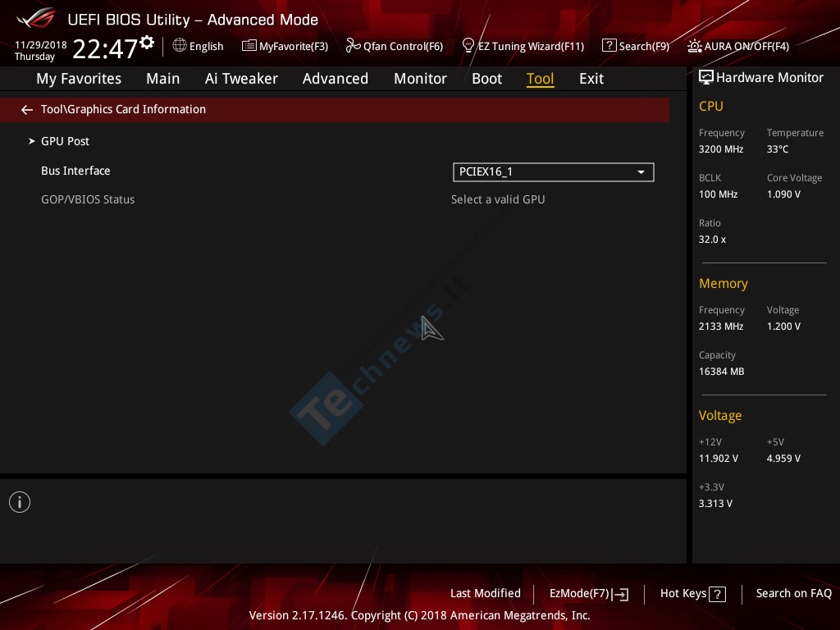
Task: Click the +12V 11.902 V reading
Action: [x=719, y=459]
